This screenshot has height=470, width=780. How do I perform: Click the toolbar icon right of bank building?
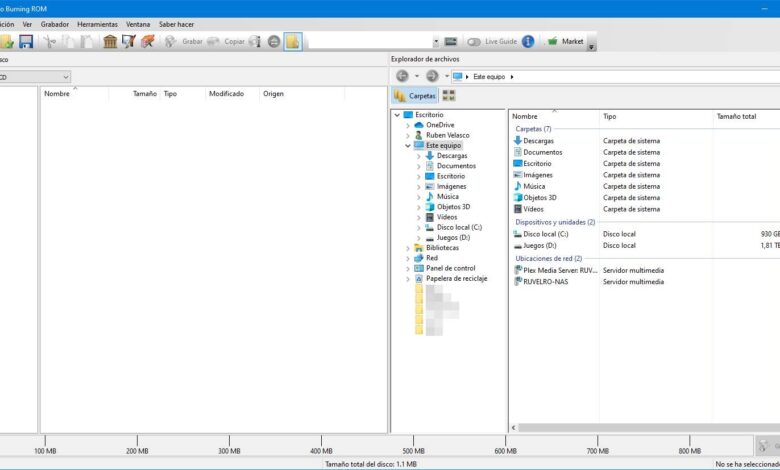pos(129,42)
